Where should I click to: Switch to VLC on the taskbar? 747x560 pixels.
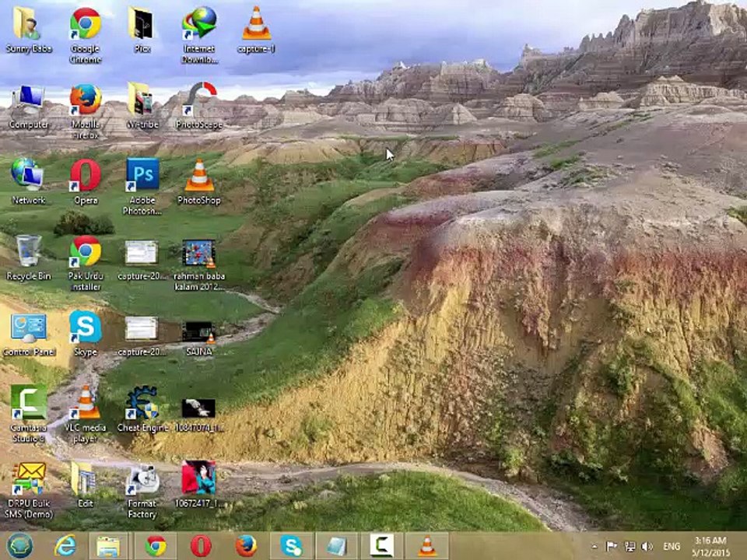427,546
